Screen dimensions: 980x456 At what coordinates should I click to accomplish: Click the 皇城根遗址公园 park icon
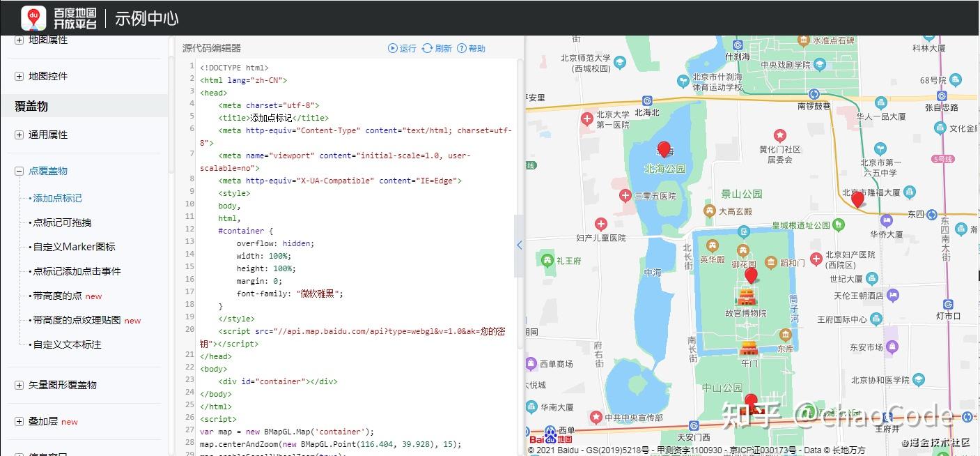(x=840, y=225)
